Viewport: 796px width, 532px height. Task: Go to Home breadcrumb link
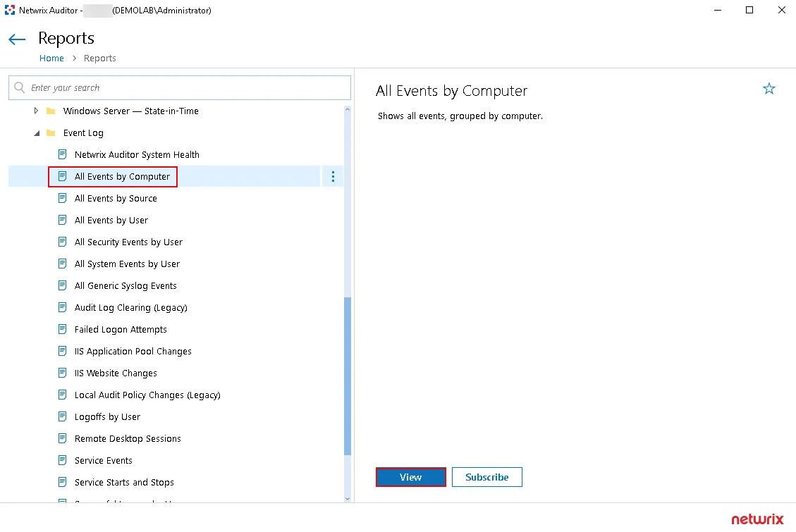click(x=51, y=58)
